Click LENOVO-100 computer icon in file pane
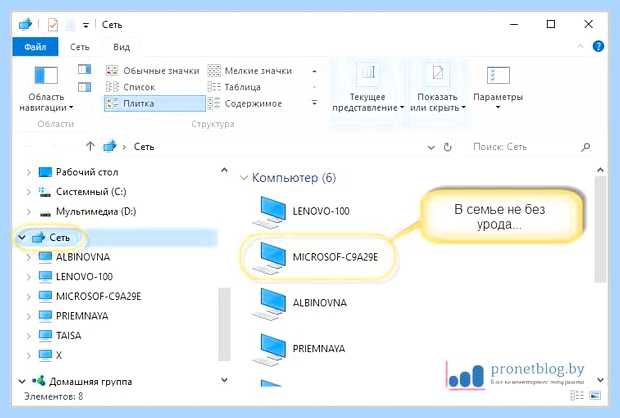620x418 pixels. point(269,212)
